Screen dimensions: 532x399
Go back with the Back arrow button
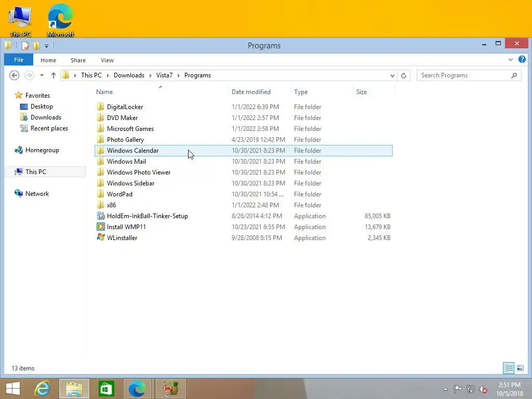point(14,75)
